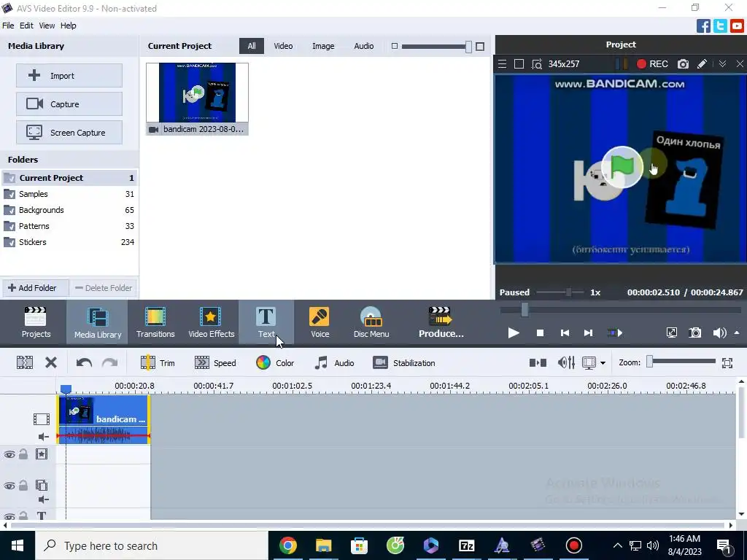
Task: Open the View menu
Action: 47,26
